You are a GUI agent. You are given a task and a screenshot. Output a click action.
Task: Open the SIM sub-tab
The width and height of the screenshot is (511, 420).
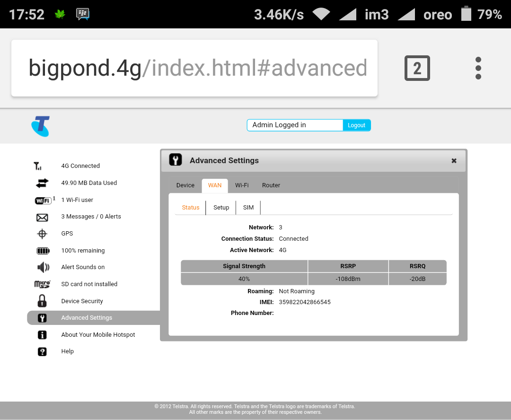[x=248, y=208]
